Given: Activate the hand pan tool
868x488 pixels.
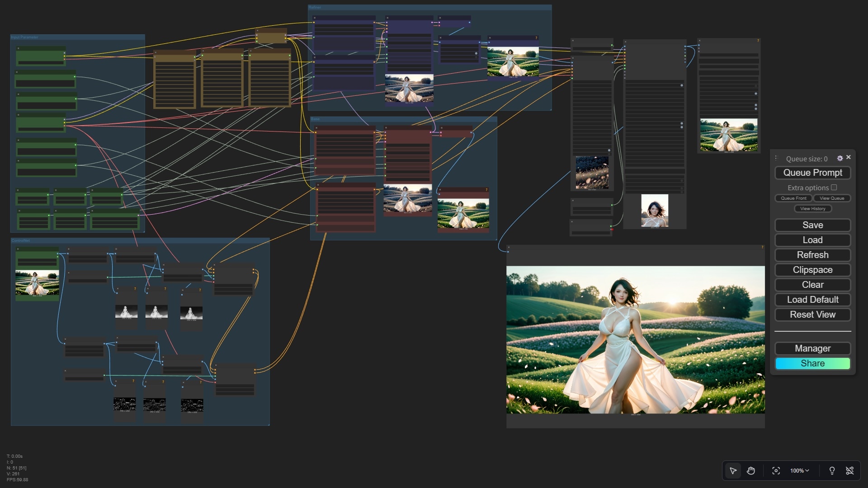Looking at the screenshot, I should tap(751, 471).
